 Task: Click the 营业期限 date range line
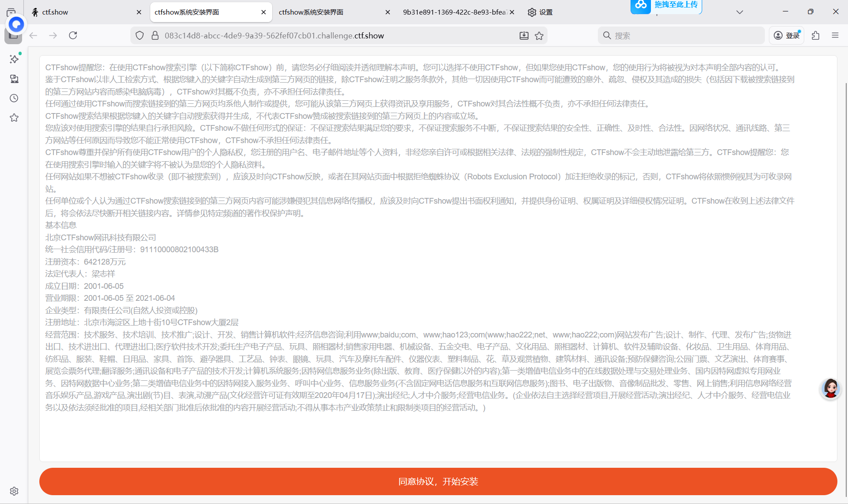point(110,298)
